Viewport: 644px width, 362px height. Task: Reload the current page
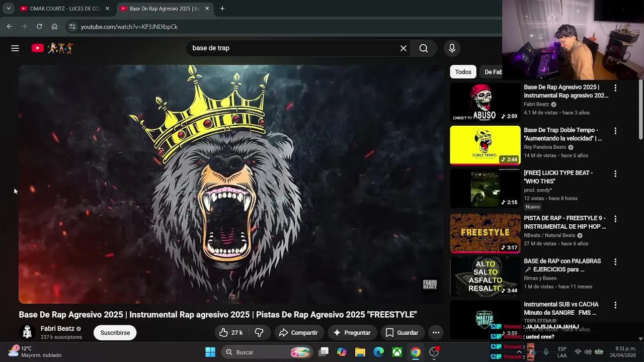(39, 26)
